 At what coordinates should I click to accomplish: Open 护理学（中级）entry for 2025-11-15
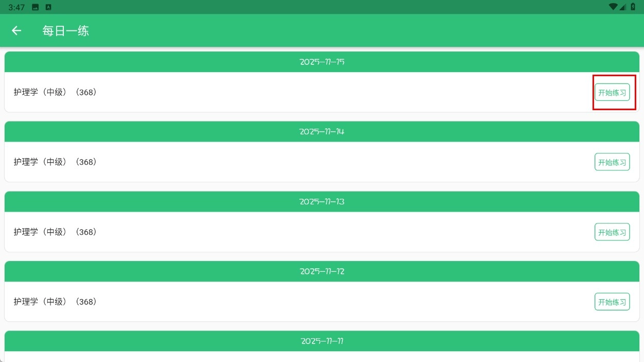[55, 92]
